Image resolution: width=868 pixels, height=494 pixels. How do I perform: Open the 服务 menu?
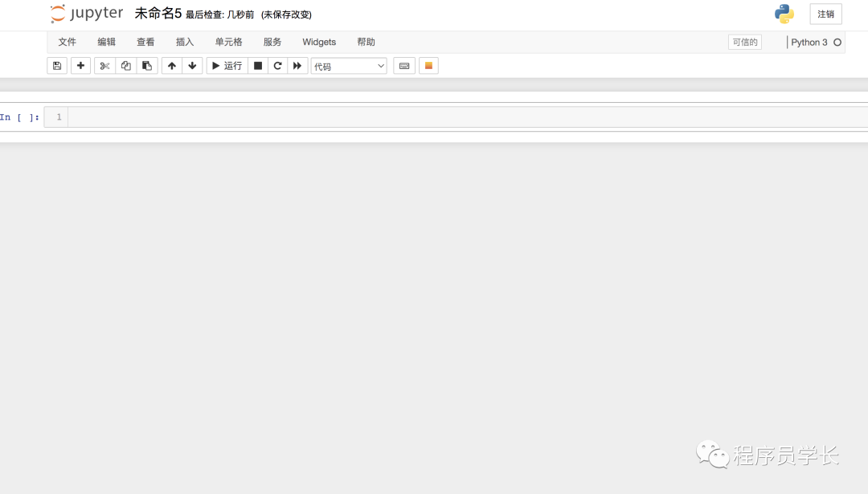point(272,42)
